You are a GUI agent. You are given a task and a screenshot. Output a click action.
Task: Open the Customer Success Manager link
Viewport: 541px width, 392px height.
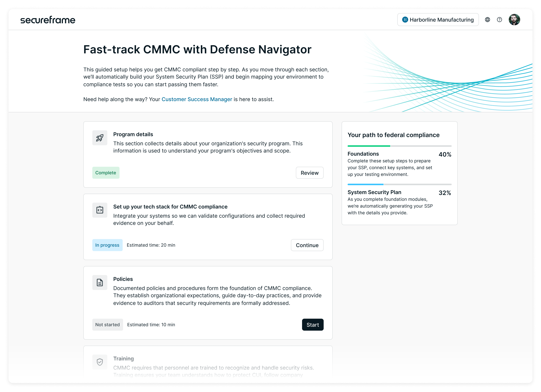pyautogui.click(x=197, y=99)
